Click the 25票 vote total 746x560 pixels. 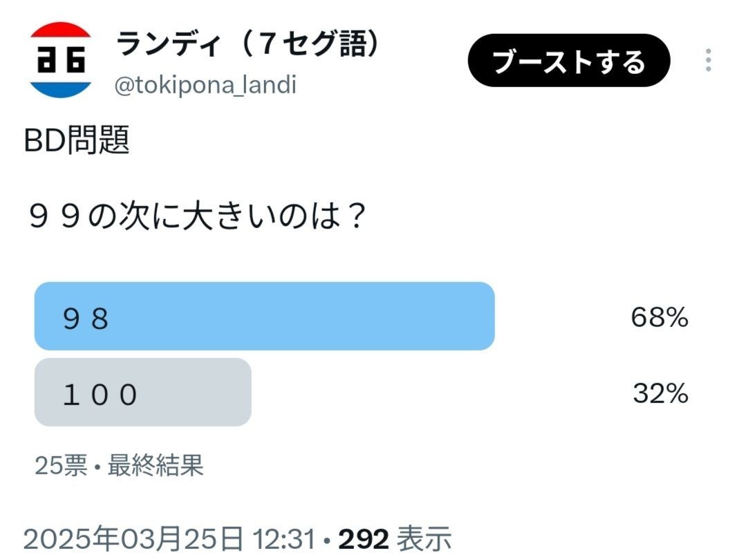coord(62,465)
